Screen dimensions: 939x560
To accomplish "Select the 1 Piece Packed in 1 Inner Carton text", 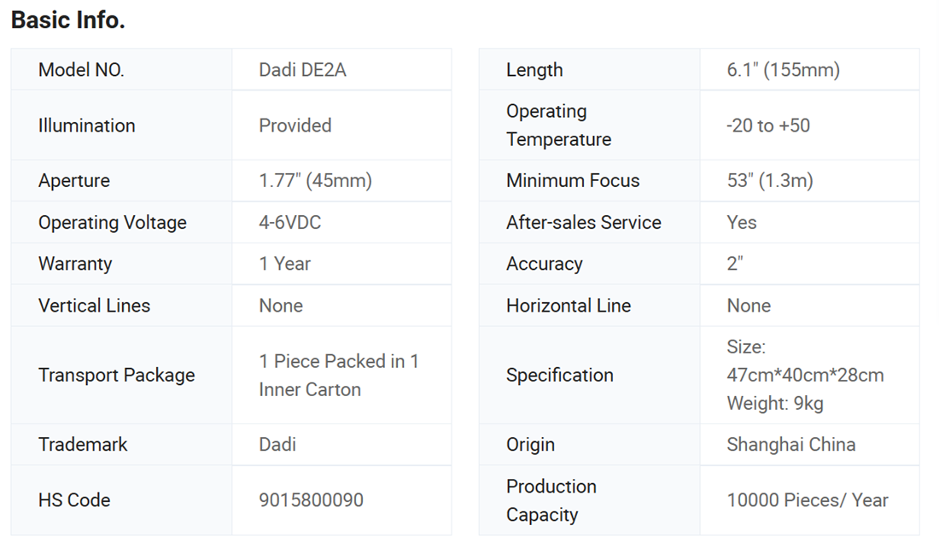I will pyautogui.click(x=338, y=375).
